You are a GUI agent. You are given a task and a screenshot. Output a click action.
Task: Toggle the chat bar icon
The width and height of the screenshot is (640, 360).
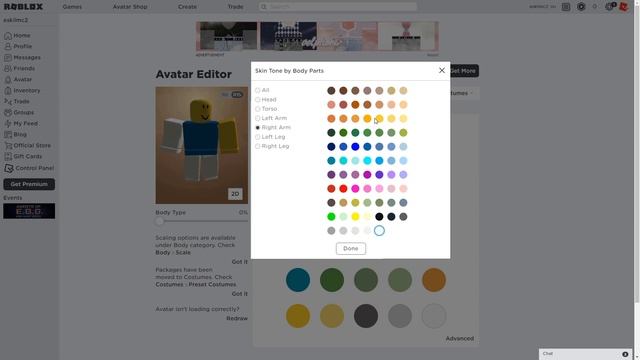(625, 354)
